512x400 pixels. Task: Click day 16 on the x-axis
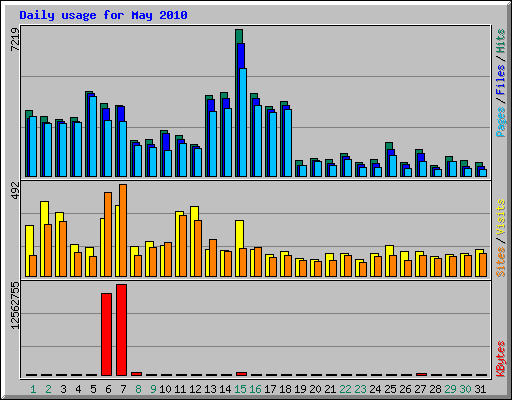coord(255,389)
